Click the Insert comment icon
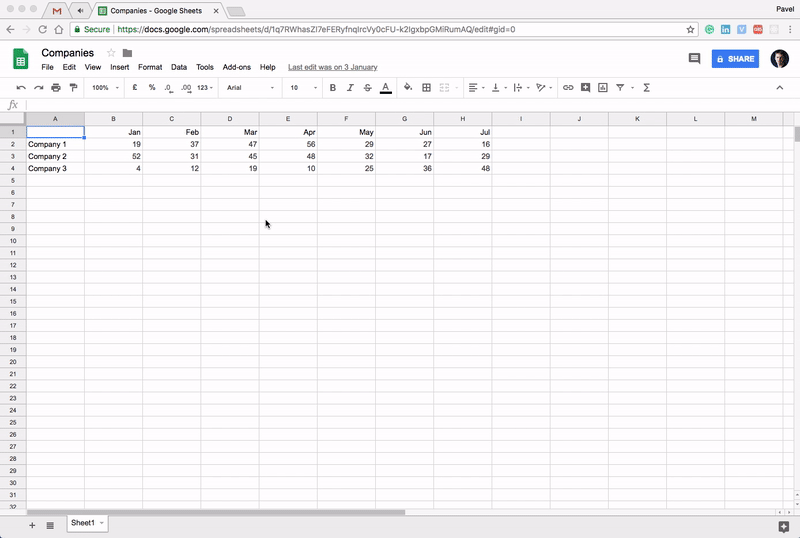 585,88
